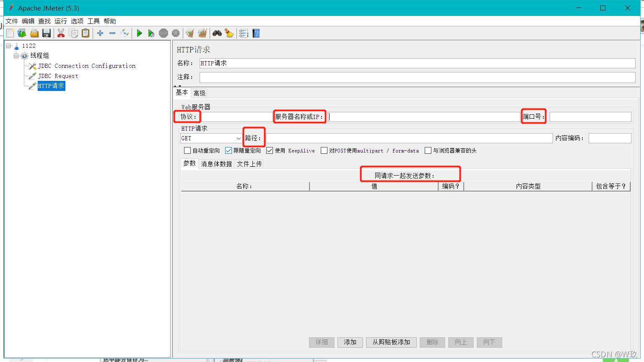This screenshot has width=644, height=362.
Task: Click the 添加 button
Action: click(x=350, y=342)
